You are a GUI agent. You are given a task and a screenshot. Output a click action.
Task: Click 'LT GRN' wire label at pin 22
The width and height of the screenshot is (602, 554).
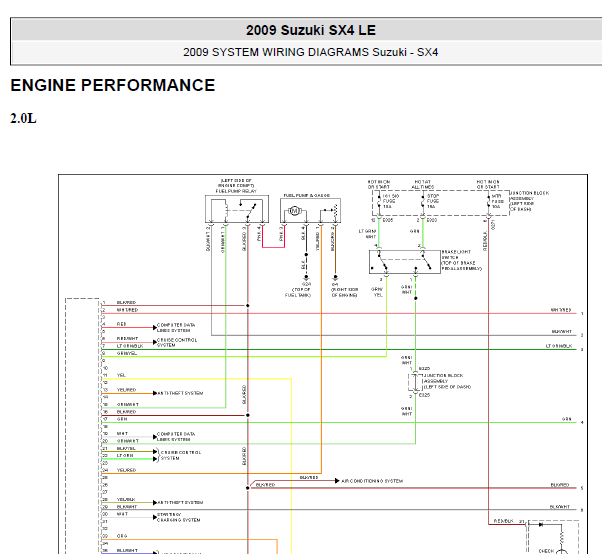pyautogui.click(x=125, y=455)
